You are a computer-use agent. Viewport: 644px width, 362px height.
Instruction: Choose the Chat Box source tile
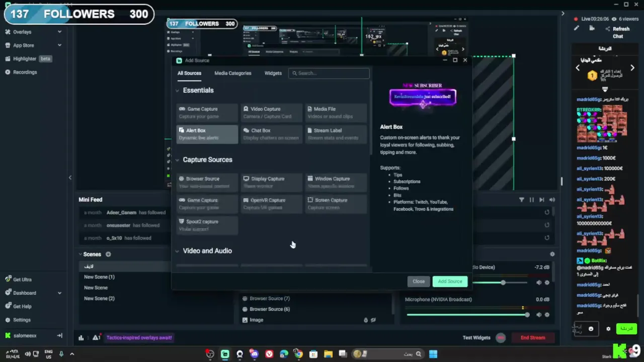271,134
